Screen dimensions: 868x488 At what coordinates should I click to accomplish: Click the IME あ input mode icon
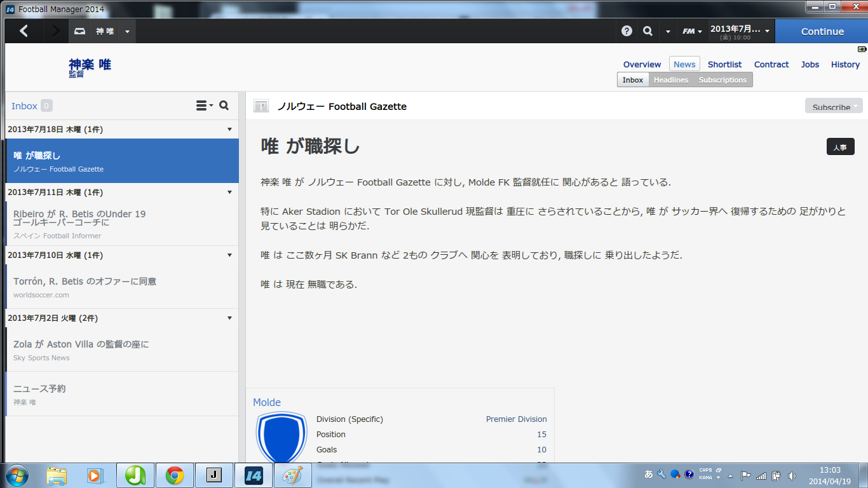(649, 474)
